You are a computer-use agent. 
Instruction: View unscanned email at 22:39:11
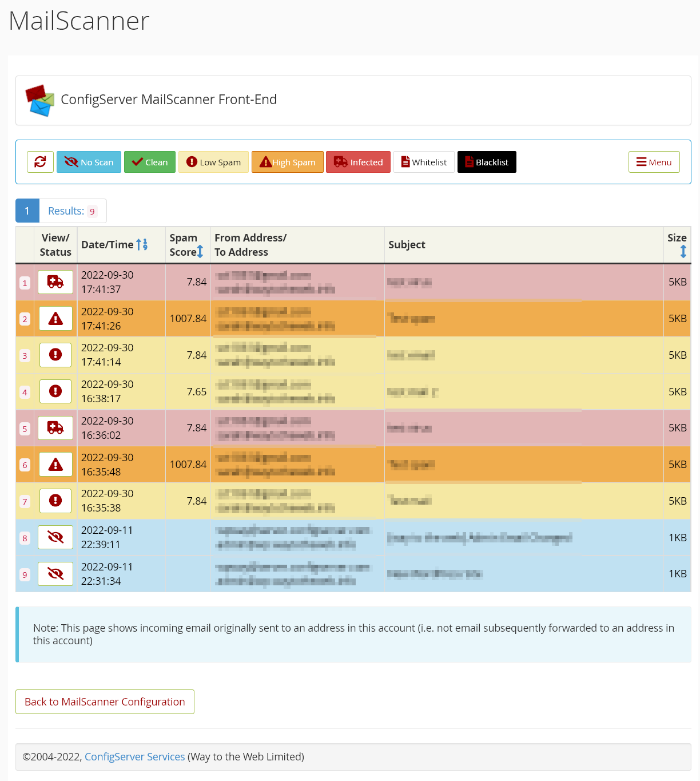tap(55, 537)
